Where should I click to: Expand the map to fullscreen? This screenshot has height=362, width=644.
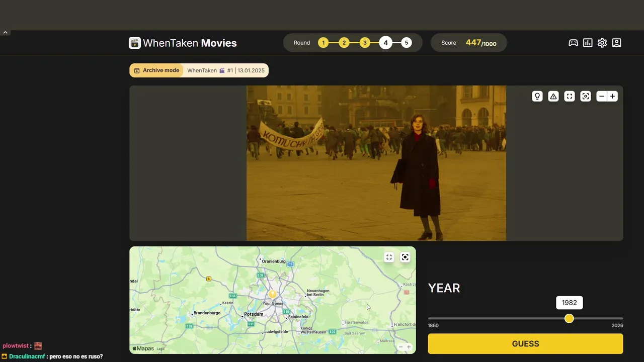click(389, 257)
